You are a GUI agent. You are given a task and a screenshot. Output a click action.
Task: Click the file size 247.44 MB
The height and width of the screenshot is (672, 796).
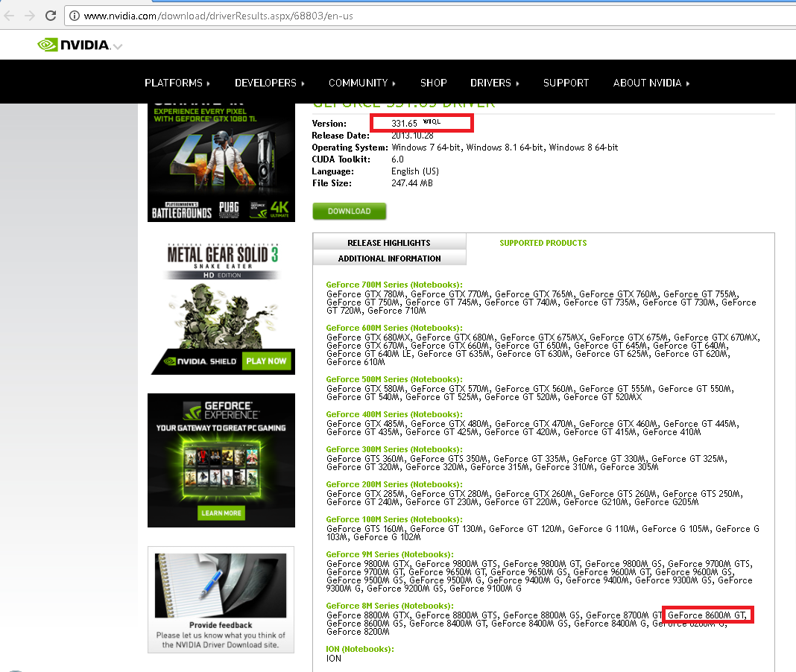click(x=411, y=183)
